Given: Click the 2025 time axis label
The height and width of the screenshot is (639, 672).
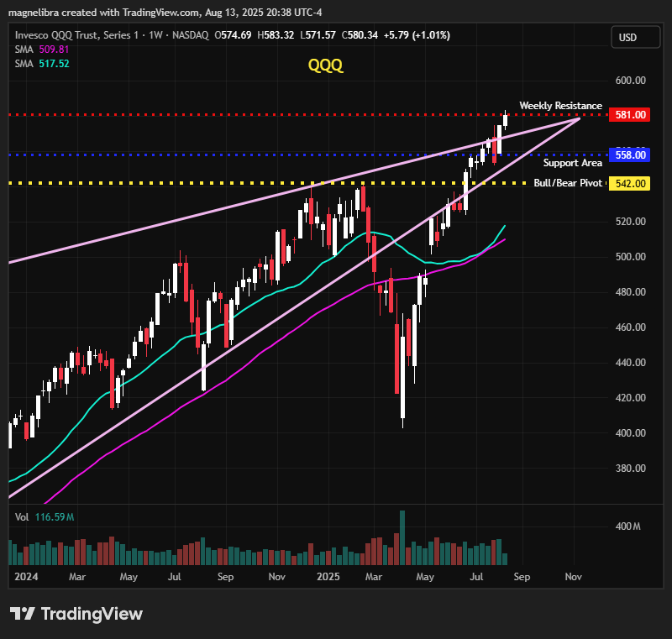Looking at the screenshot, I should (x=328, y=577).
